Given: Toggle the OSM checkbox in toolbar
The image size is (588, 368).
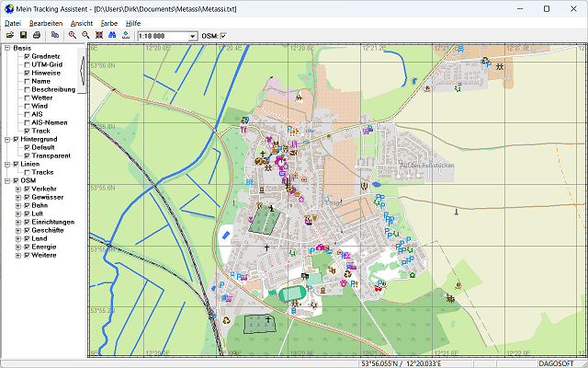Looking at the screenshot, I should pyautogui.click(x=221, y=36).
